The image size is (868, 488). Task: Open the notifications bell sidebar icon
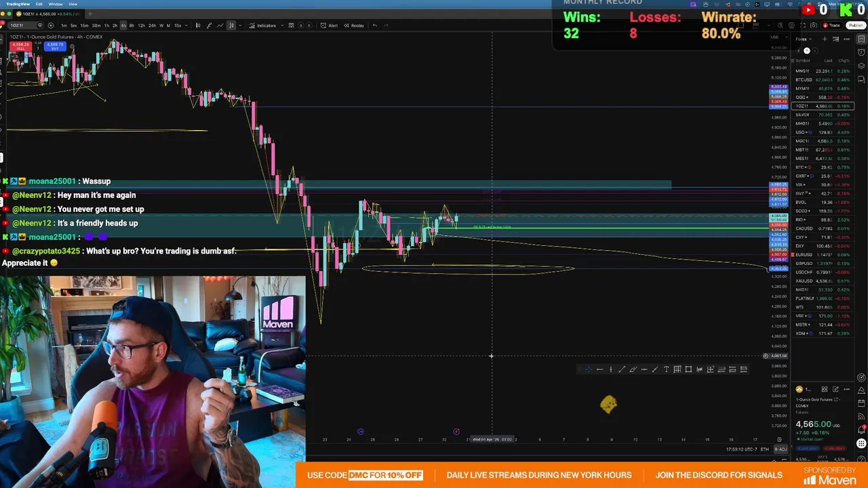click(x=861, y=429)
